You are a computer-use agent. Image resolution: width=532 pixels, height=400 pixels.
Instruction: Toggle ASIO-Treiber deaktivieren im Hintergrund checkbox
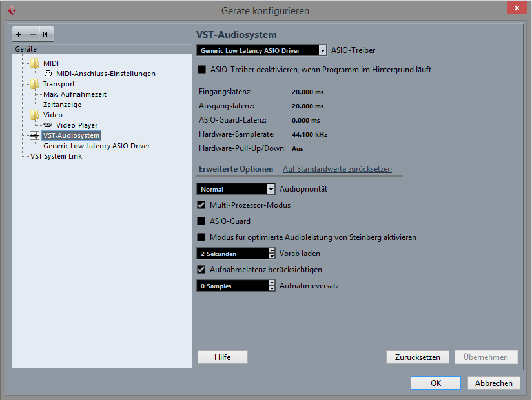(202, 70)
